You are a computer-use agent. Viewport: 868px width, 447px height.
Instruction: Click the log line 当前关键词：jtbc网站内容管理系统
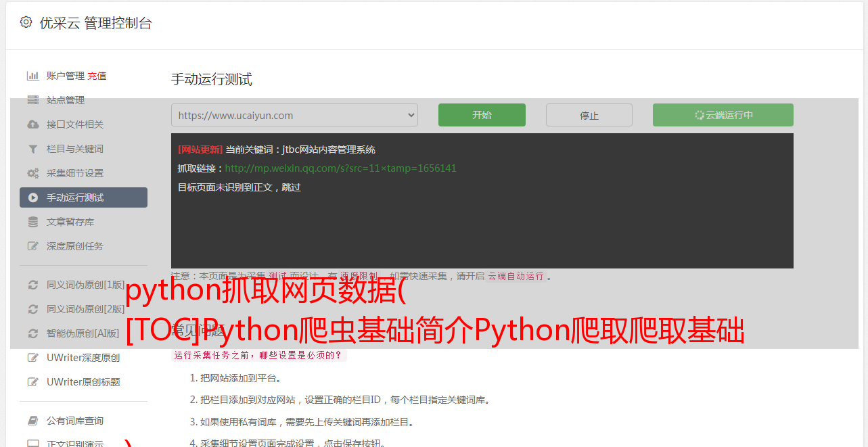tap(300, 149)
